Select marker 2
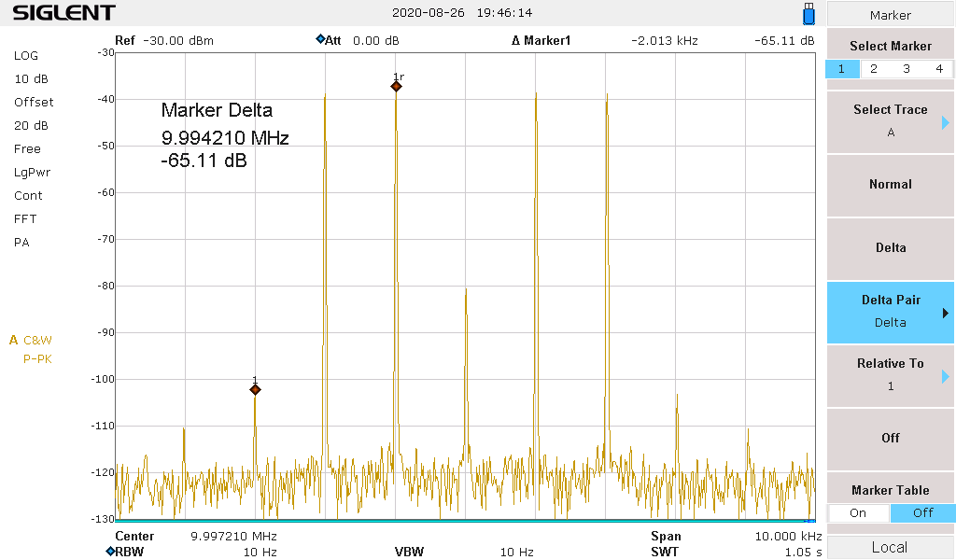The width and height of the screenshot is (956, 560). click(873, 69)
